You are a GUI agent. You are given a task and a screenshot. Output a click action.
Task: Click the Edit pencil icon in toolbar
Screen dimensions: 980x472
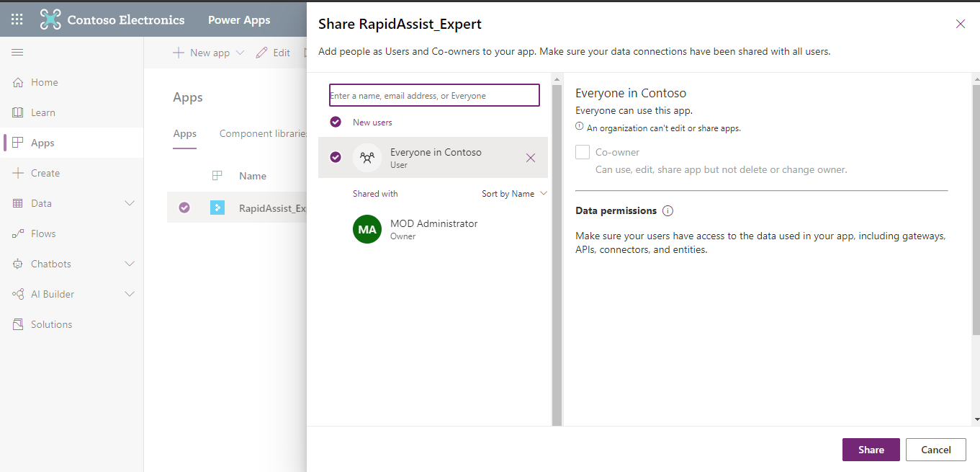(261, 53)
